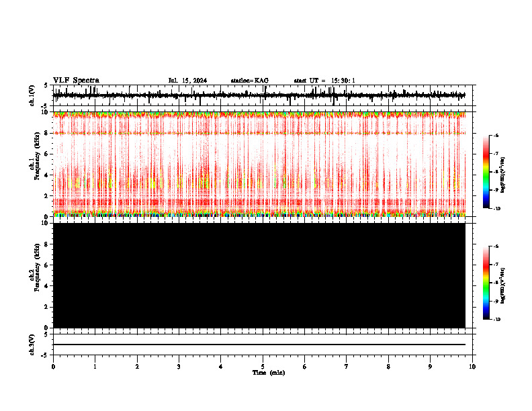The width and height of the screenshot is (532, 411).
Task: Click time axis tick label "7"
Action: 347,367
